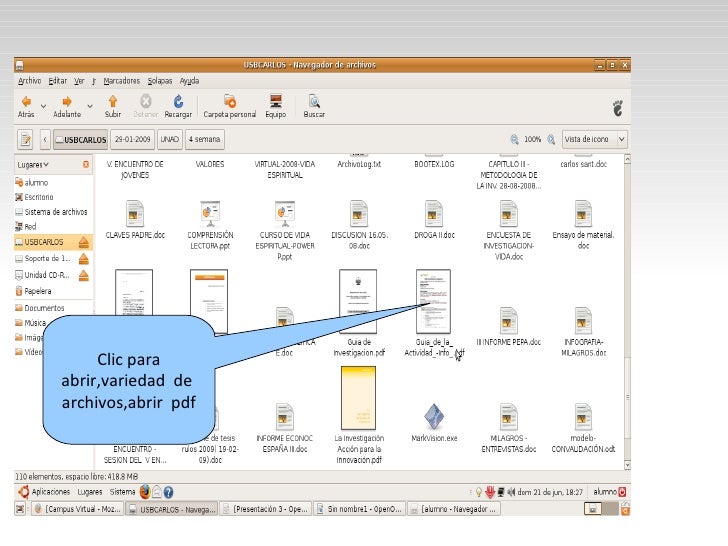This screenshot has width=728, height=546.
Task: Select the 29-01-2009 path button
Action: tap(133, 139)
